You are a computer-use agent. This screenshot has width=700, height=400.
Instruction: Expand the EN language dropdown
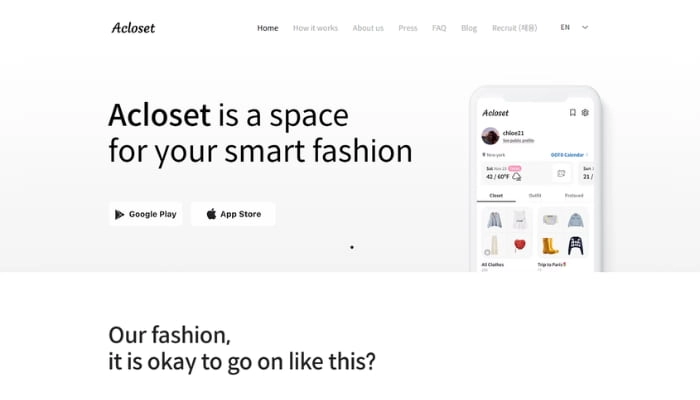click(x=574, y=27)
